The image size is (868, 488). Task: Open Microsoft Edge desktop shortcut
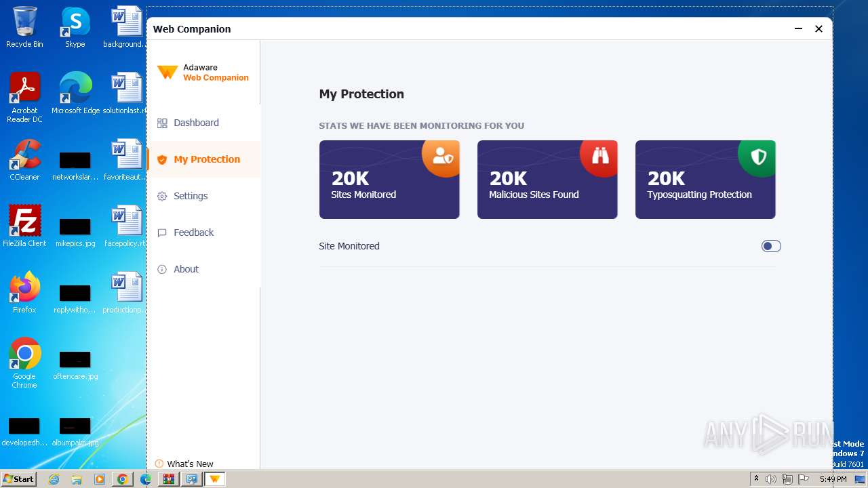[75, 94]
